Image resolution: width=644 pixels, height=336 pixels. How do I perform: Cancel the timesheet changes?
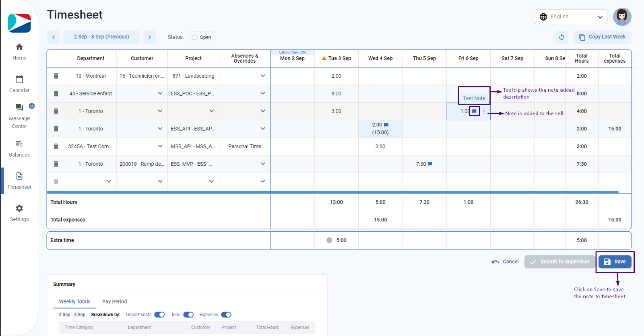point(505,262)
